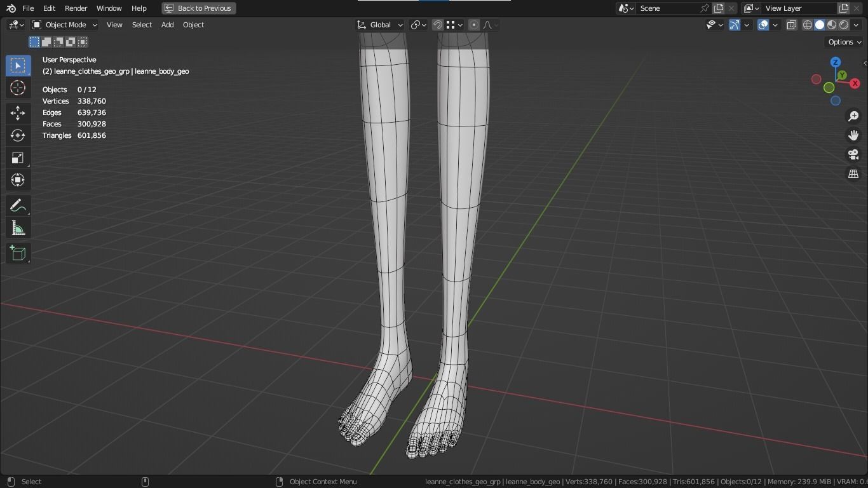Image resolution: width=868 pixels, height=488 pixels.
Task: Click the pan view hand icon
Action: (853, 135)
